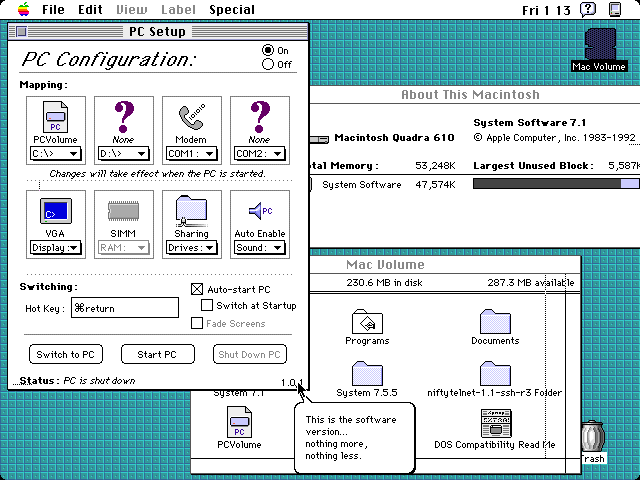Select the Documents folder icon
Screen dimensions: 640x480
tap(495, 322)
